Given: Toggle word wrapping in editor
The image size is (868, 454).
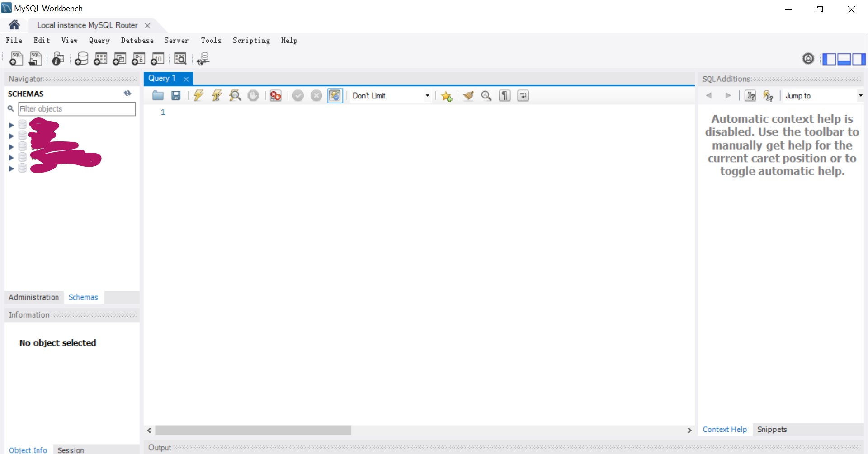Looking at the screenshot, I should [523, 96].
